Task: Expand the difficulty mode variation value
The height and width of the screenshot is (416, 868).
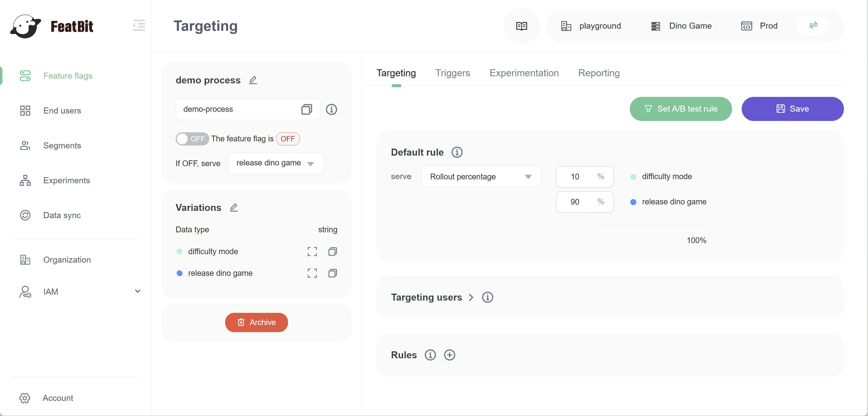Action: 312,251
